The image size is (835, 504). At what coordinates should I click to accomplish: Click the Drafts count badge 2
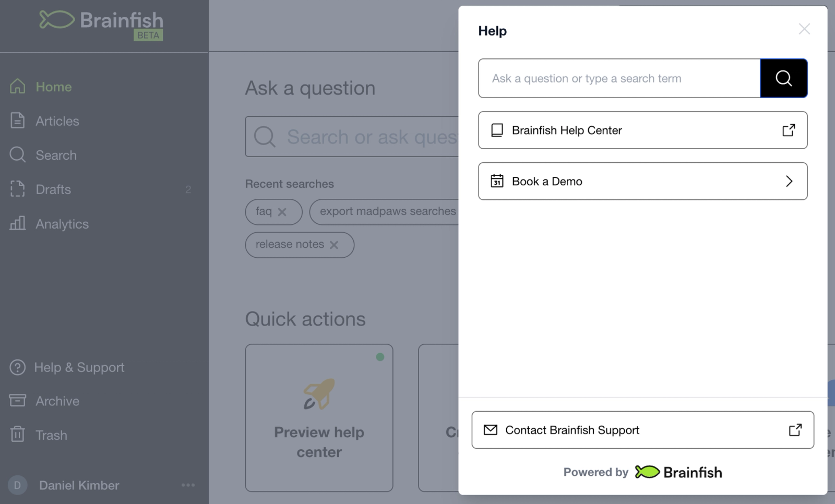point(188,189)
